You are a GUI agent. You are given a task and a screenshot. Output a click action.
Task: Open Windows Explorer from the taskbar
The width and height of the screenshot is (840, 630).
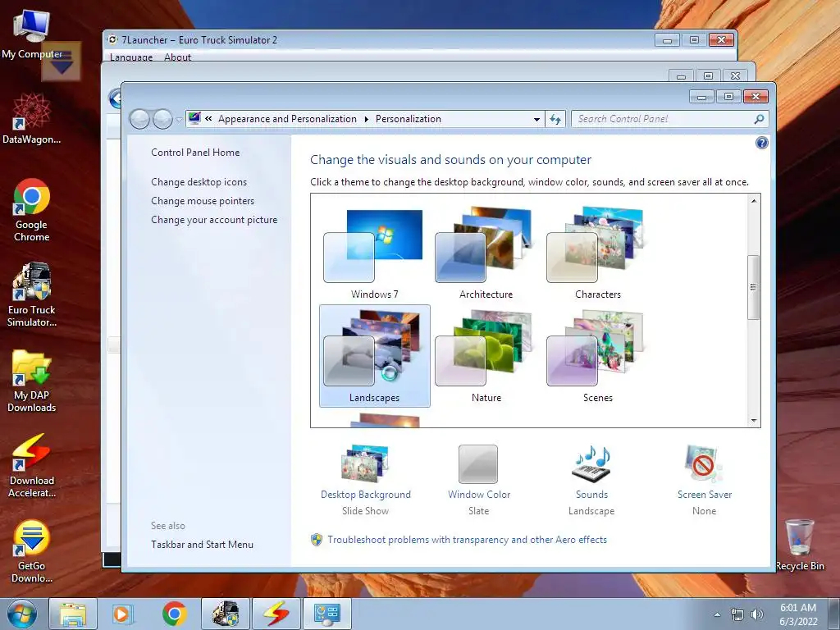[73, 614]
